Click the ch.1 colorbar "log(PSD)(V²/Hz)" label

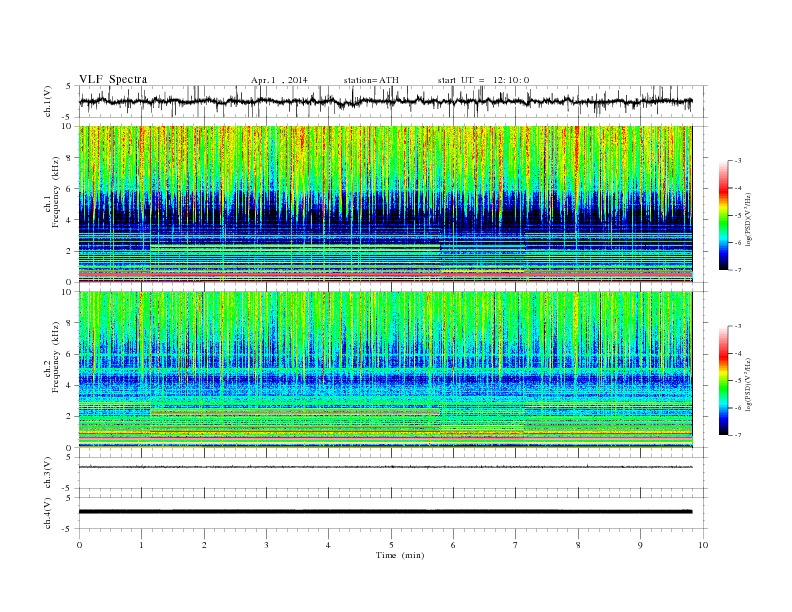click(x=748, y=219)
